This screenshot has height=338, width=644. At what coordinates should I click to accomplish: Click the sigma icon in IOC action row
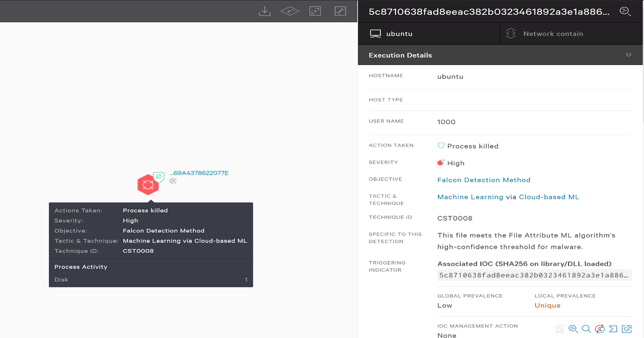(x=613, y=329)
